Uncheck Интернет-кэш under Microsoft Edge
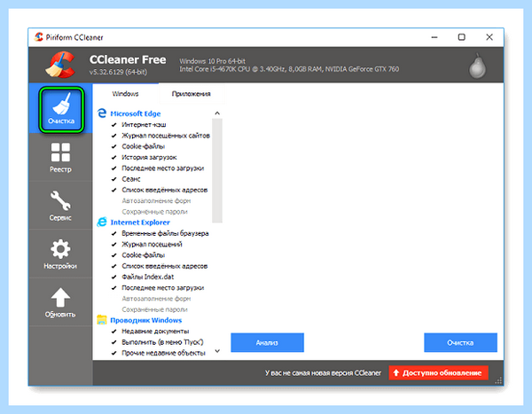The height and width of the screenshot is (414, 532). click(114, 125)
